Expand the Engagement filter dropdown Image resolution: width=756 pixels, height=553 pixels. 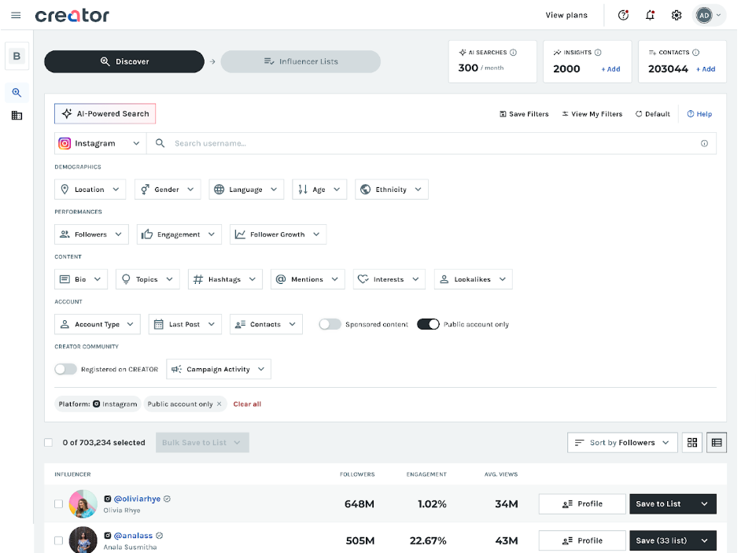click(179, 234)
